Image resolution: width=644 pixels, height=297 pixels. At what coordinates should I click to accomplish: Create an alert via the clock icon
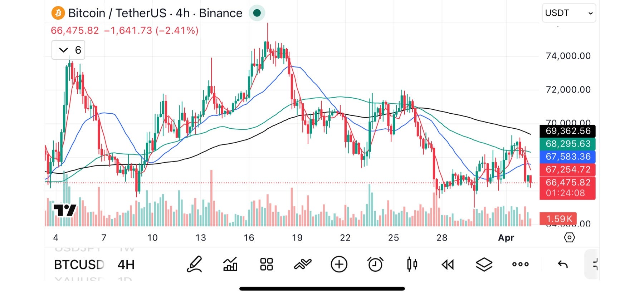pos(375,264)
